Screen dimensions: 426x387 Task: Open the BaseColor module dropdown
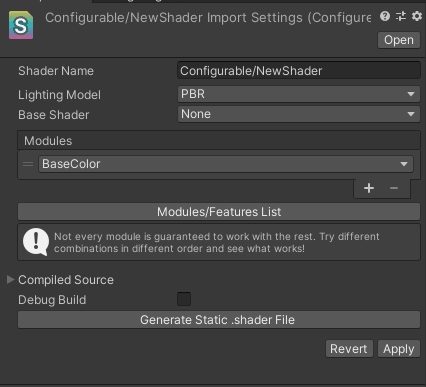pos(226,164)
